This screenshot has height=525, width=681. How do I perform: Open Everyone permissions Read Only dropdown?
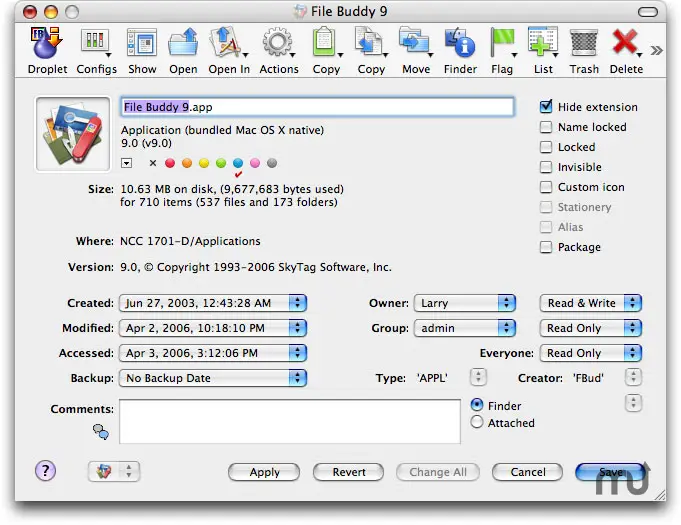[591, 353]
